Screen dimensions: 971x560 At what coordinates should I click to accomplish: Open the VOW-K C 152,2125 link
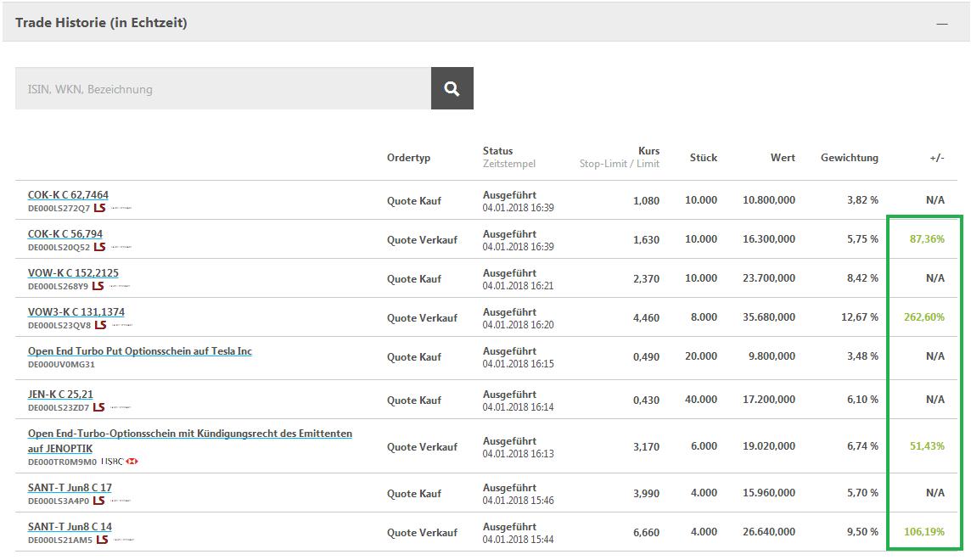click(73, 273)
